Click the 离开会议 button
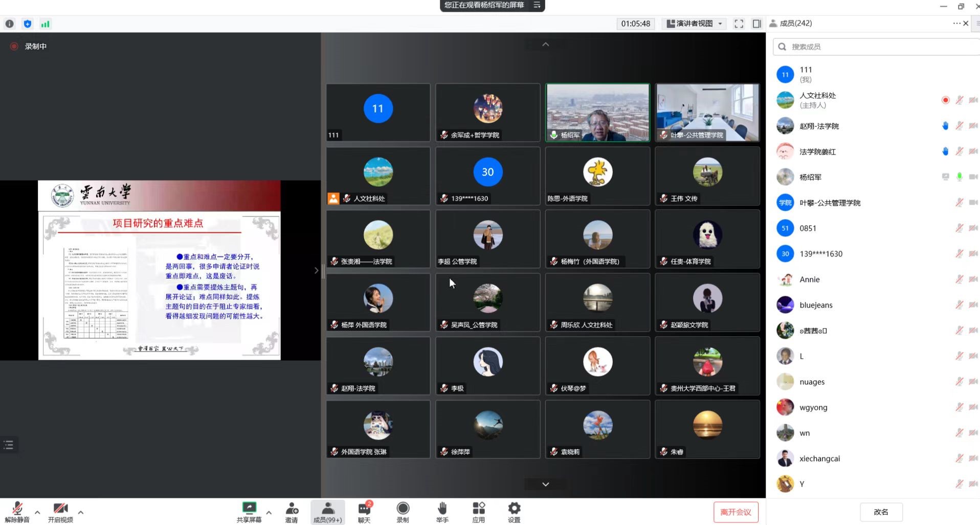The width and height of the screenshot is (980, 525). pyautogui.click(x=736, y=512)
